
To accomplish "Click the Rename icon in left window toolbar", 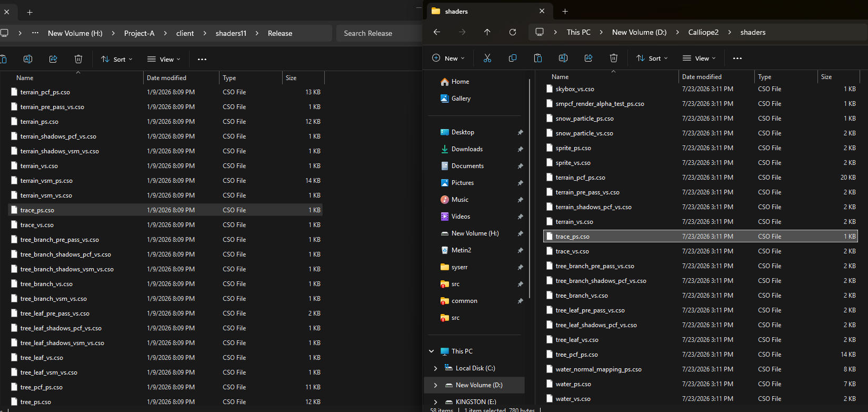I will coord(28,60).
